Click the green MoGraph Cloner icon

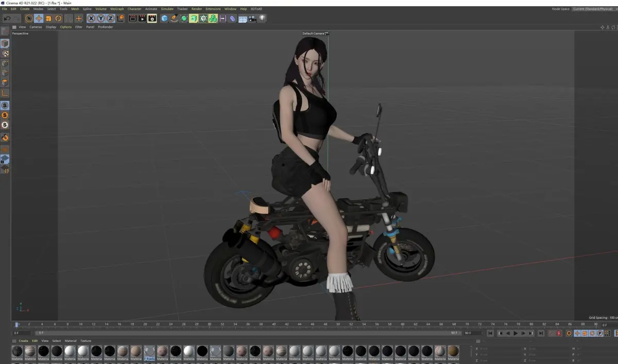tap(213, 18)
